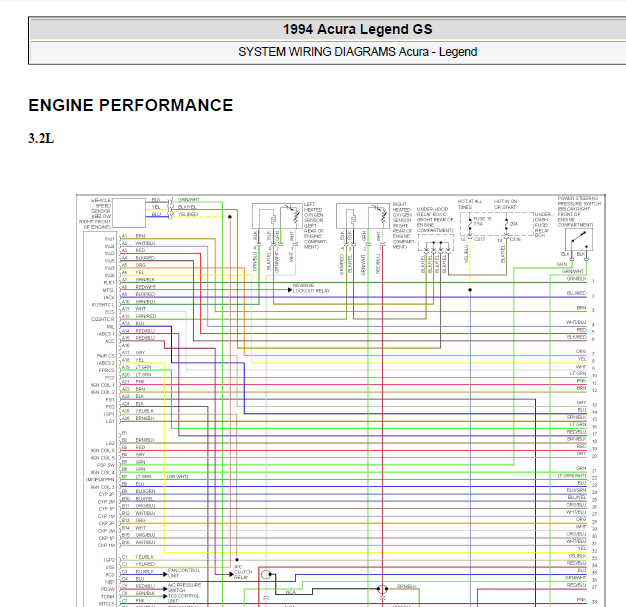
Task: Click the 'REVERSE LOCKOUT RELAY' label in diagram
Action: (311, 288)
